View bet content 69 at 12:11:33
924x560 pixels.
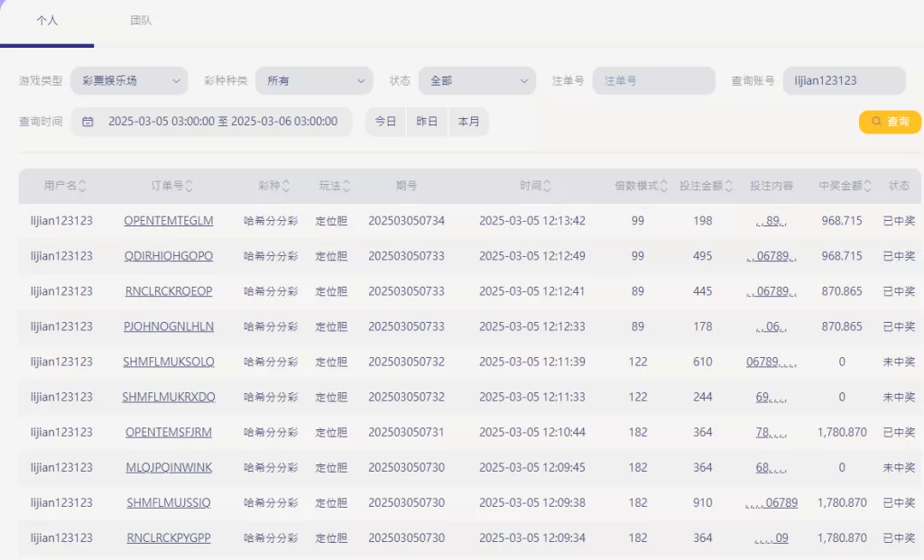coord(772,398)
